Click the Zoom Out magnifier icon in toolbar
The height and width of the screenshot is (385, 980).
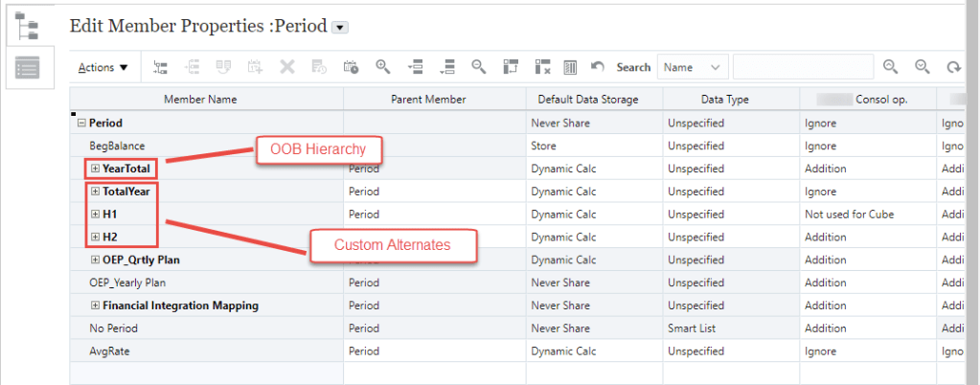478,67
